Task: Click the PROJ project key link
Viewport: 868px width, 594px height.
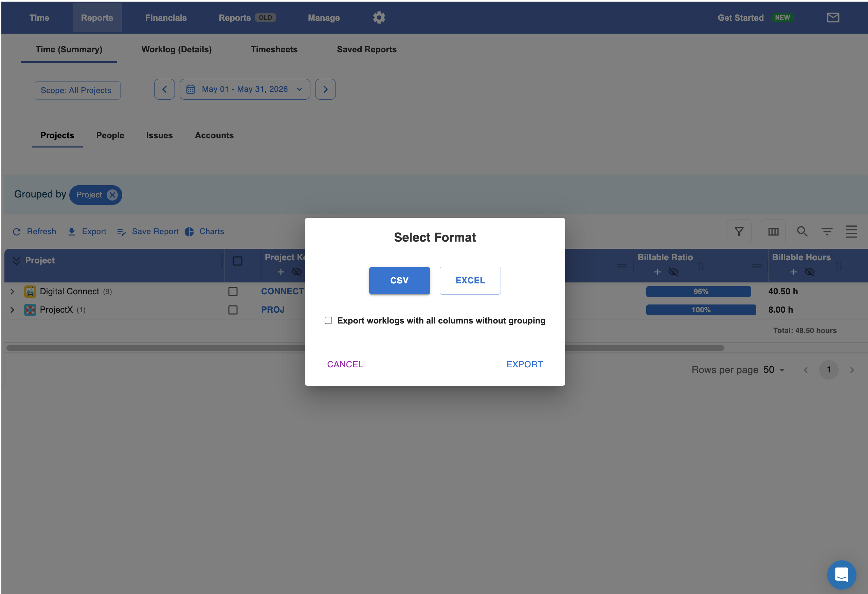Action: coord(273,310)
